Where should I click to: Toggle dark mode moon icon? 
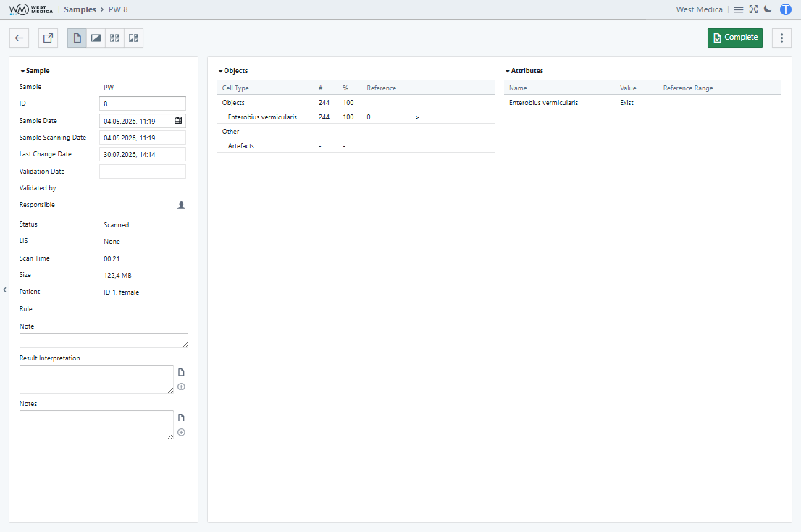coord(768,9)
